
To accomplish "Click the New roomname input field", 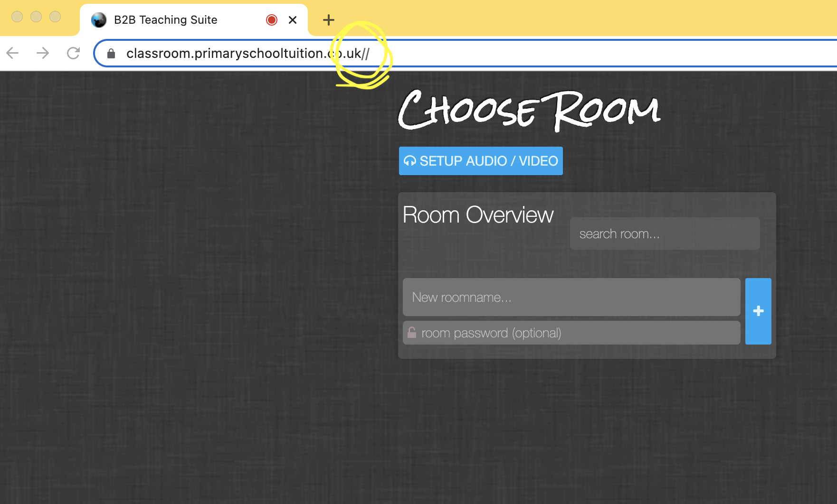I will (x=571, y=297).
